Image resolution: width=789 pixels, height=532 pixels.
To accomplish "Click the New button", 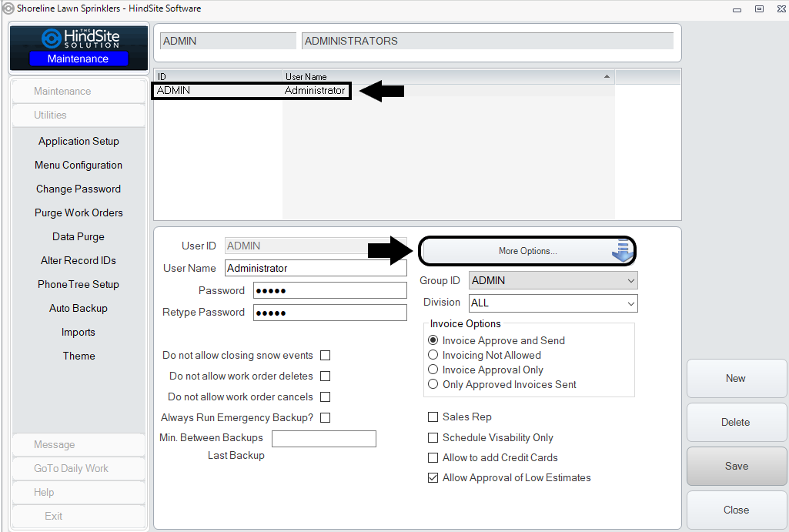I will coord(735,378).
